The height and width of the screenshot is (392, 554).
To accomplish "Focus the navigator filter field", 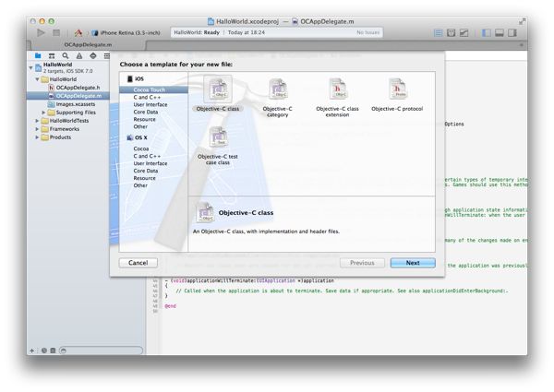I will click(101, 350).
